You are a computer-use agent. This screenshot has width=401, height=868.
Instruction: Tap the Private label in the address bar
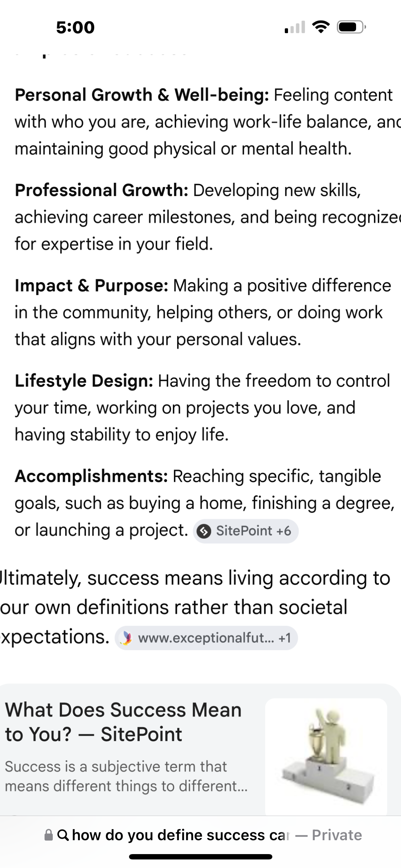click(336, 835)
